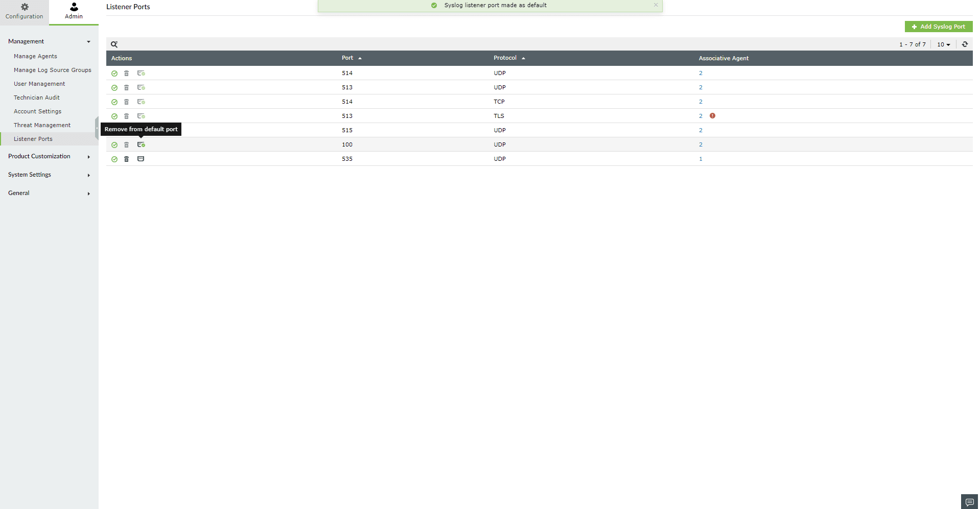Viewport: 980px width, 509px height.
Task: Click agent count link for 514 TCP
Action: pos(701,102)
